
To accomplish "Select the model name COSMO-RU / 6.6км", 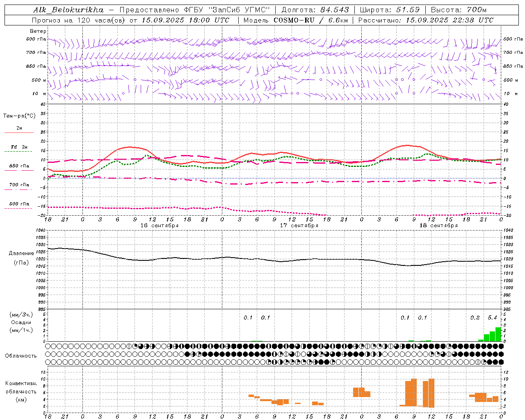I will click(310, 20).
